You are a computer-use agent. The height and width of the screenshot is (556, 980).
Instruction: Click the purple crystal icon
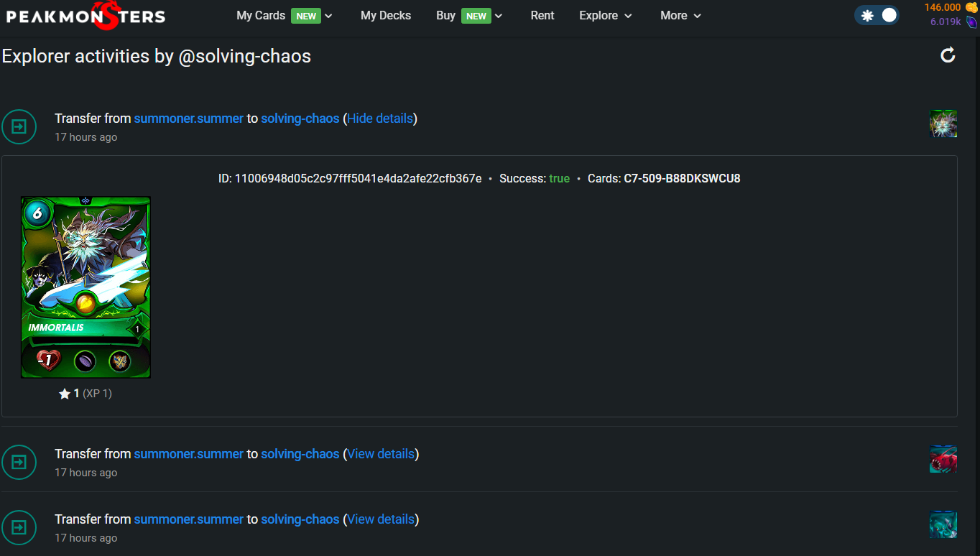[x=971, y=22]
